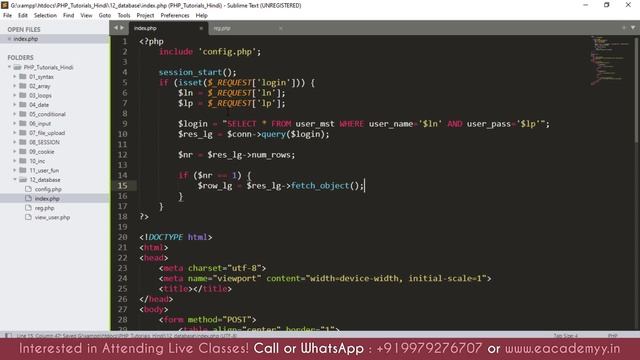The height and width of the screenshot is (360, 640).
Task: Click 'config.php' string on line 2
Action: point(227,52)
